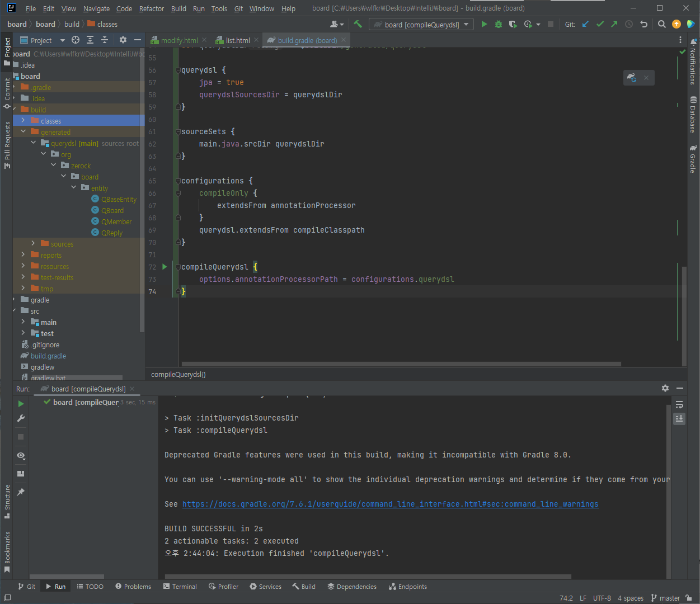Click the Project panel vertical scrollbar

point(142,190)
